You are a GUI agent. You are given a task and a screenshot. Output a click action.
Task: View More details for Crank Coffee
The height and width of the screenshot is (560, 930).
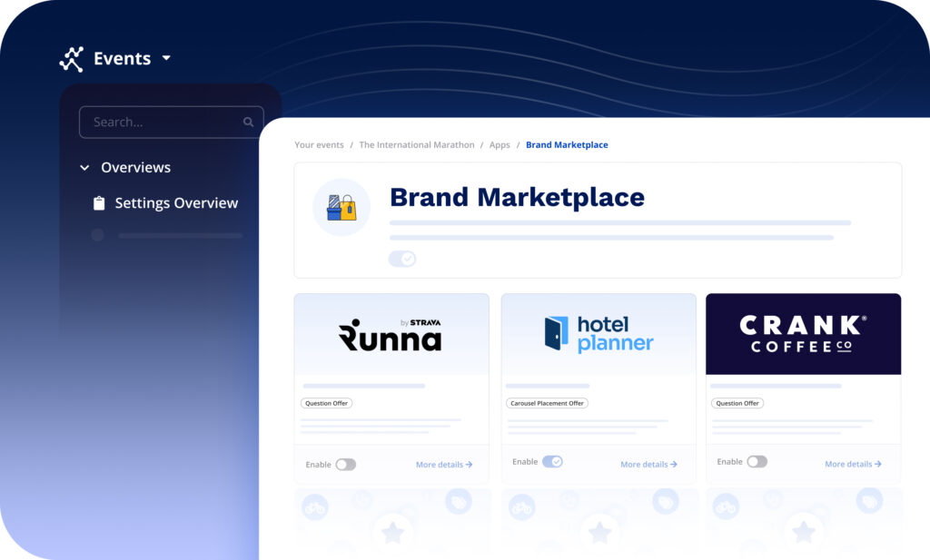[x=853, y=464]
